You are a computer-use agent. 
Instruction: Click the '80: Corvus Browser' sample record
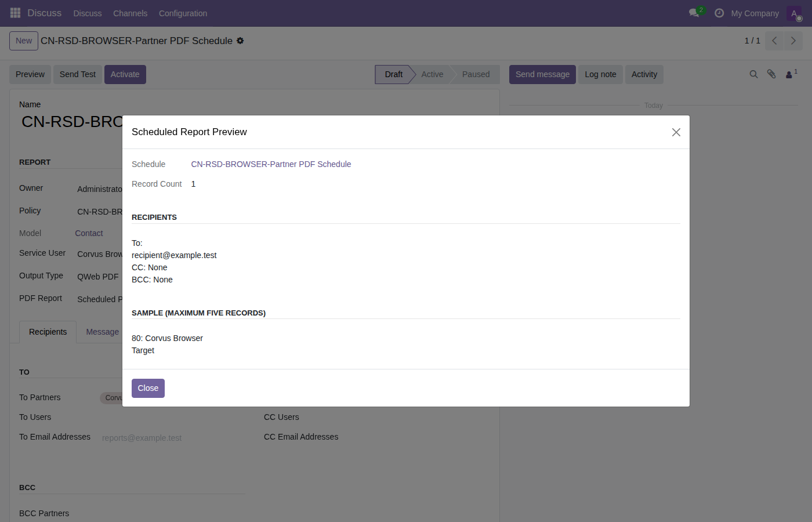coord(167,338)
